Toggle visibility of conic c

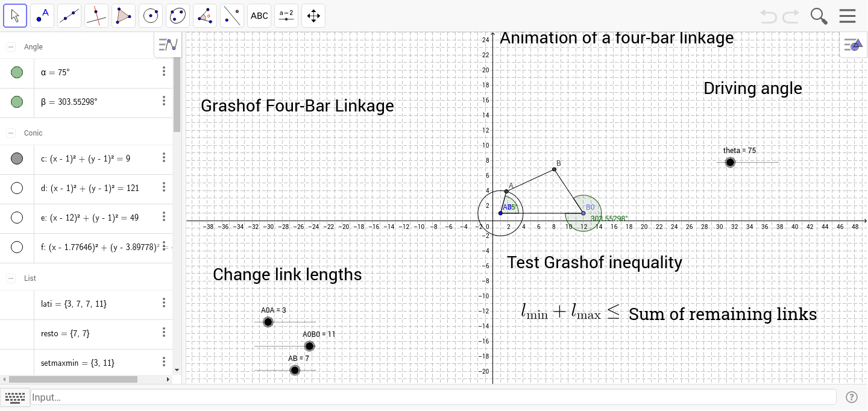(x=17, y=158)
